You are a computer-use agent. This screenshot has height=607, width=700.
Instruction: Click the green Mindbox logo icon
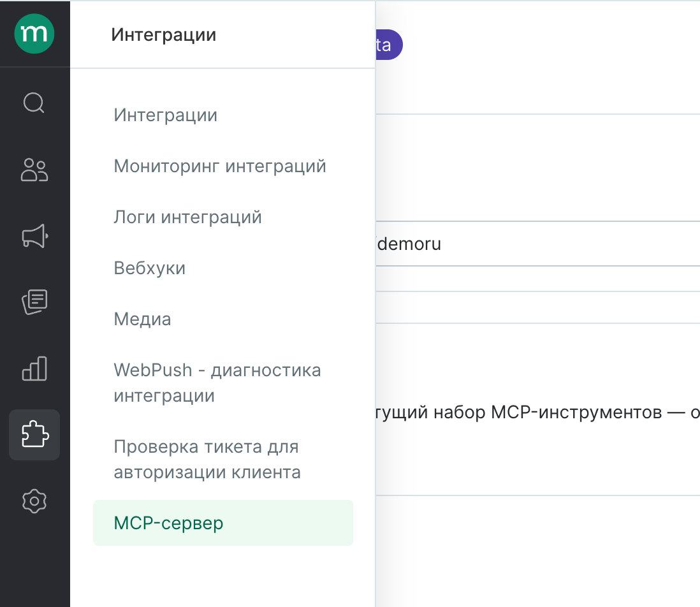pos(34,34)
